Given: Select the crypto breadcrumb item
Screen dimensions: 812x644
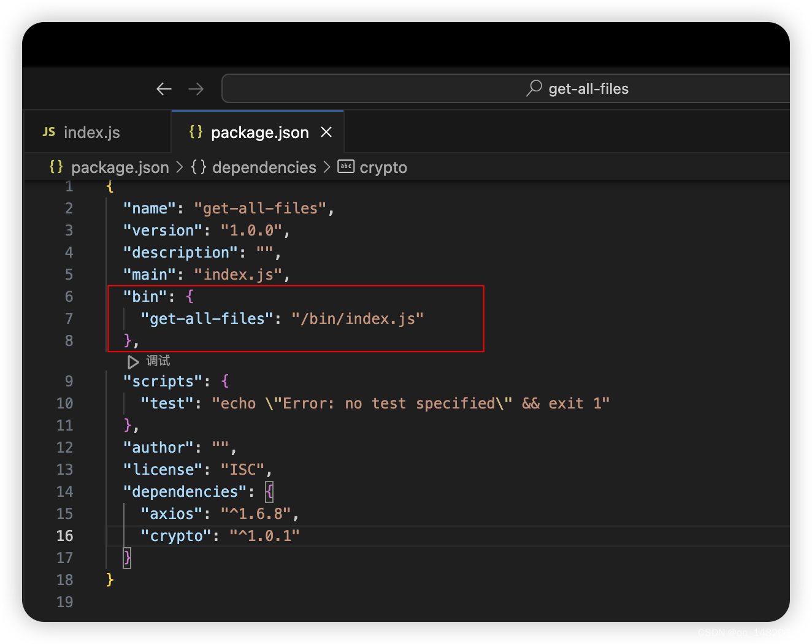Looking at the screenshot, I should point(383,167).
